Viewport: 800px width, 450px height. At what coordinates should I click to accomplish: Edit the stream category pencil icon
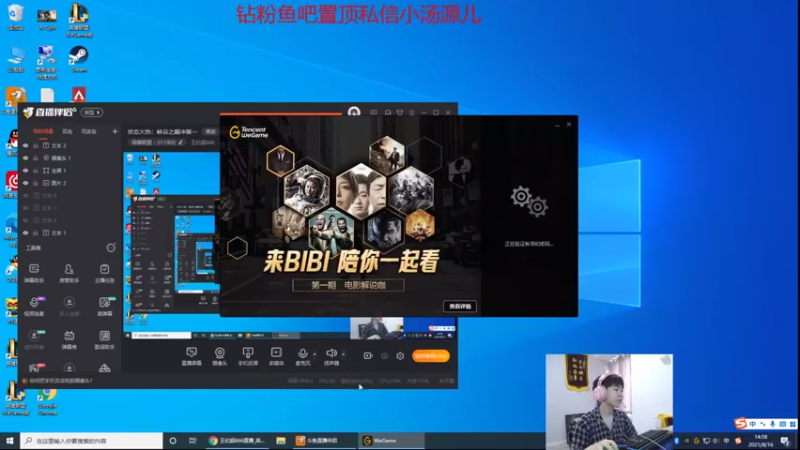[180, 142]
